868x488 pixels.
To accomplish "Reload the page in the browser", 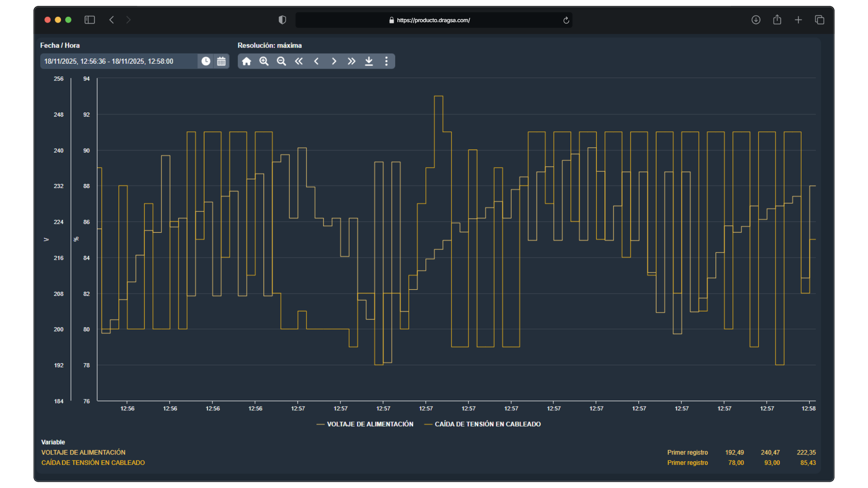I will pyautogui.click(x=566, y=20).
